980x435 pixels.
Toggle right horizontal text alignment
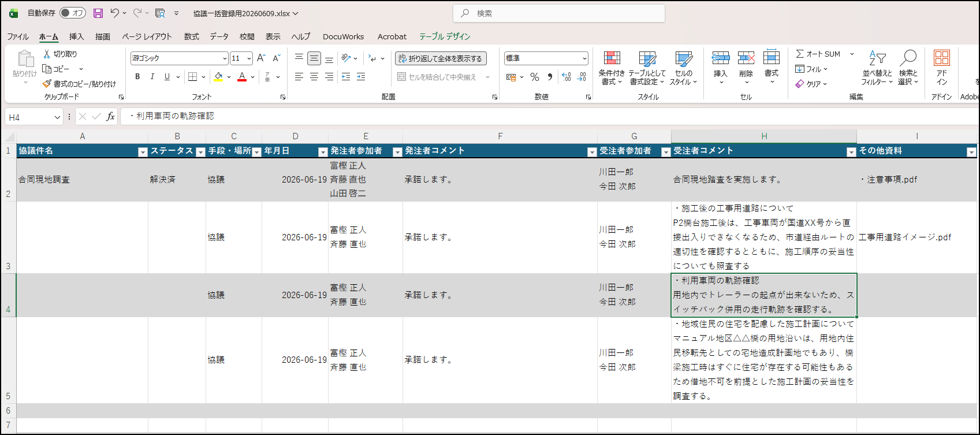pos(329,77)
